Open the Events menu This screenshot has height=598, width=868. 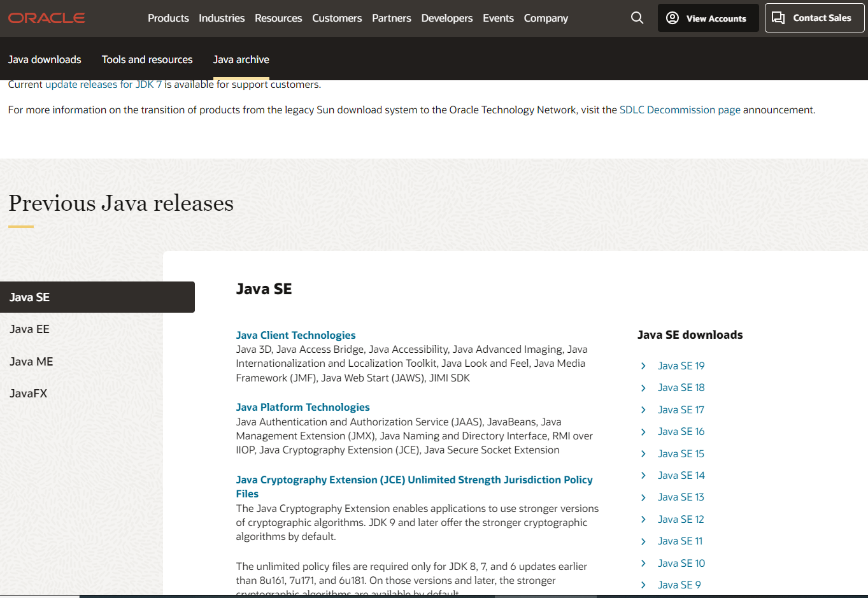pos(498,18)
